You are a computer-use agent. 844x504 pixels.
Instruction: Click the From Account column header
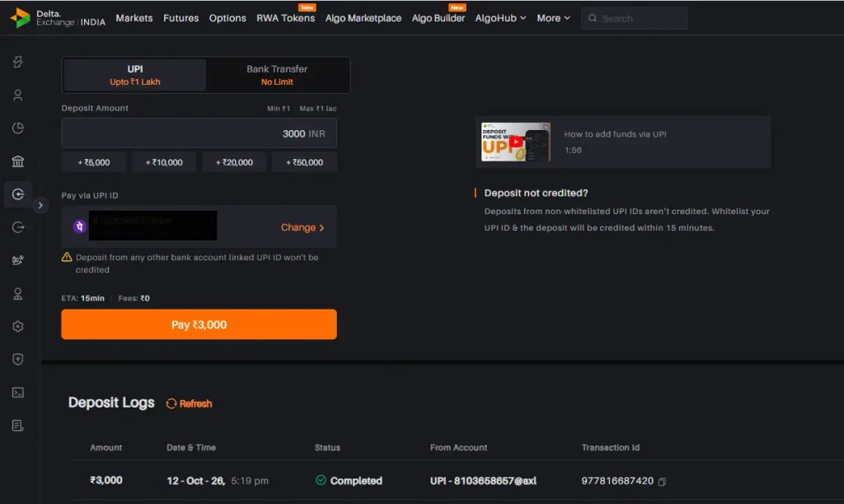point(458,447)
